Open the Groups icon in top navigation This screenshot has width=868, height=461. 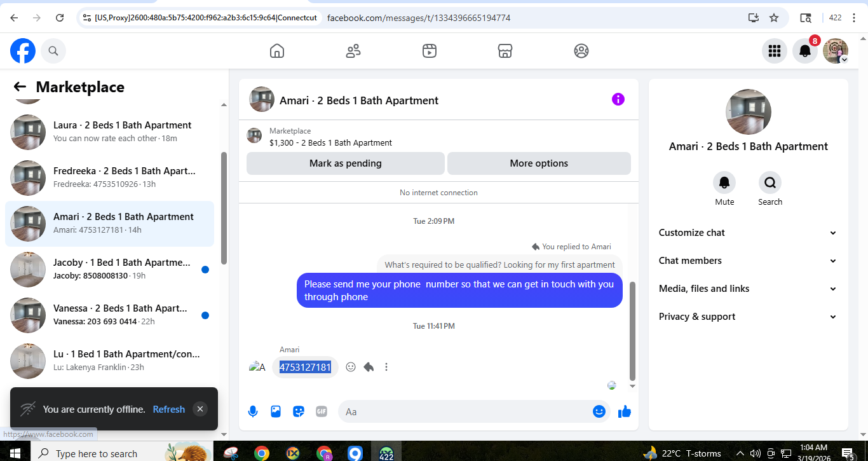click(581, 51)
